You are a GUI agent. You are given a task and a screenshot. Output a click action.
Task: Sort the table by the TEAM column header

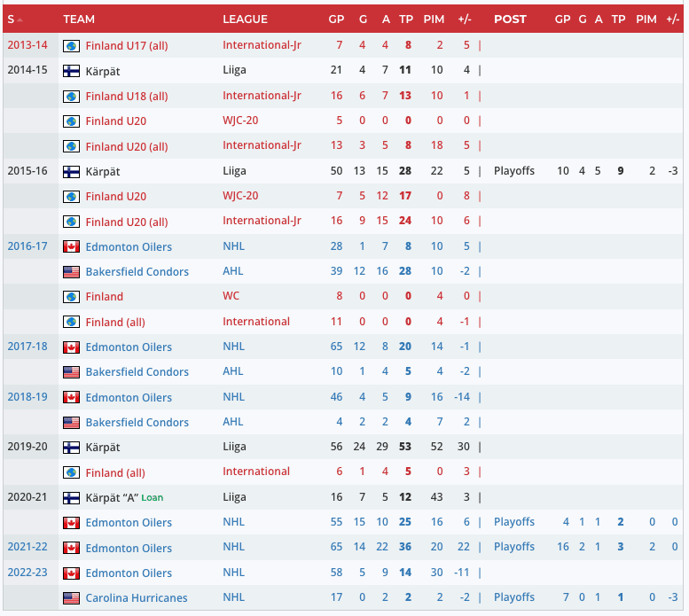point(79,19)
